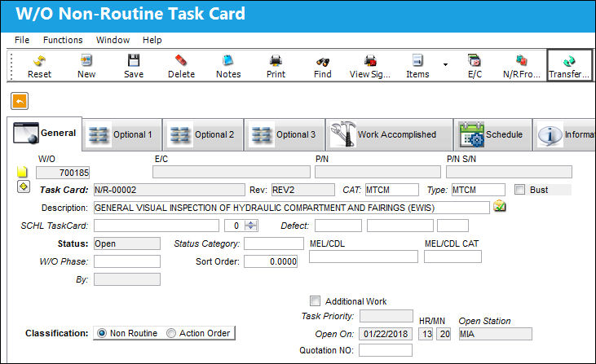This screenshot has width=596, height=364.
Task: Click the CAT field containing MTCM
Action: (x=392, y=190)
